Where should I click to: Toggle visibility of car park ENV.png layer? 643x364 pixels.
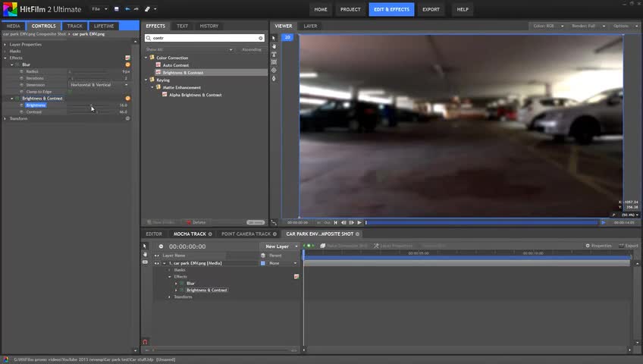[x=157, y=263]
